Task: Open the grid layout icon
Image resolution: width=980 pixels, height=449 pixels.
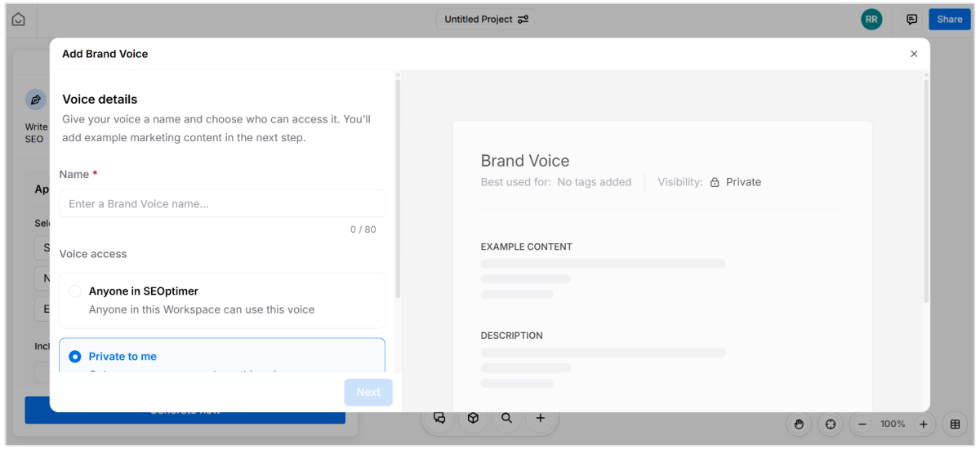Action: click(x=954, y=424)
